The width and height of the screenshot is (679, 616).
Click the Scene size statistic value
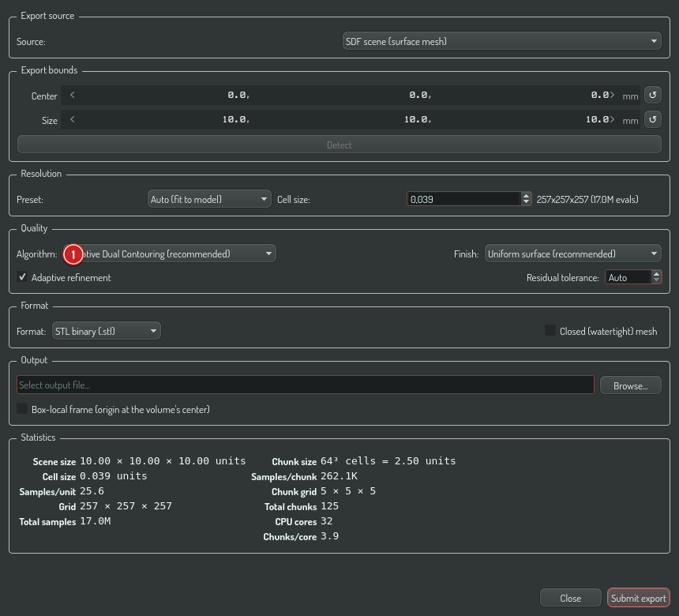pyautogui.click(x=163, y=461)
